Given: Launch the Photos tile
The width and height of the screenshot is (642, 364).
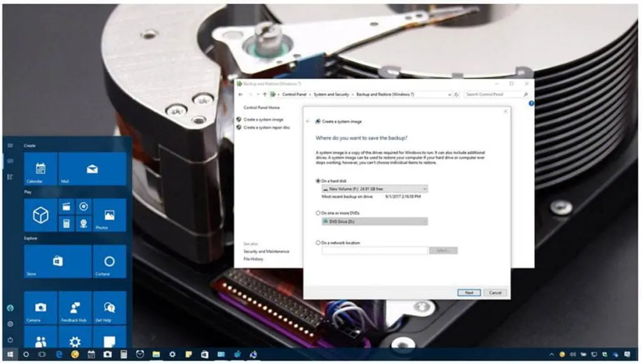Looking at the screenshot, I should coord(109,216).
